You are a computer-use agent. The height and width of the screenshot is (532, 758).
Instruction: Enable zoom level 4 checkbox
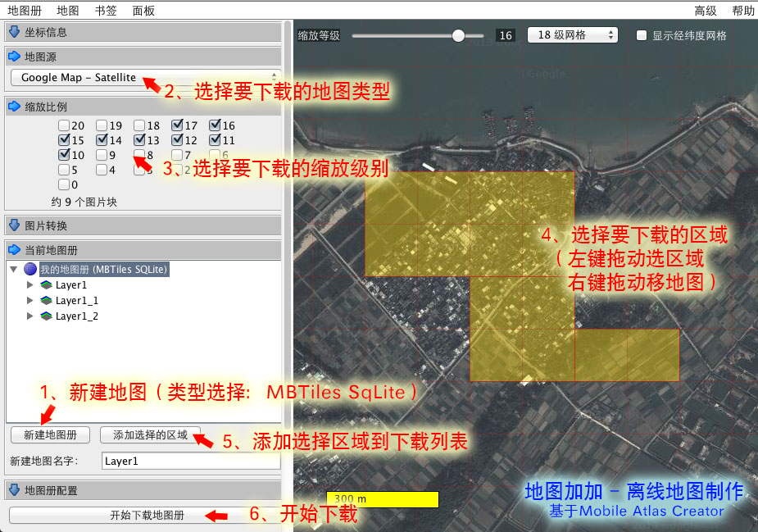[x=102, y=170]
